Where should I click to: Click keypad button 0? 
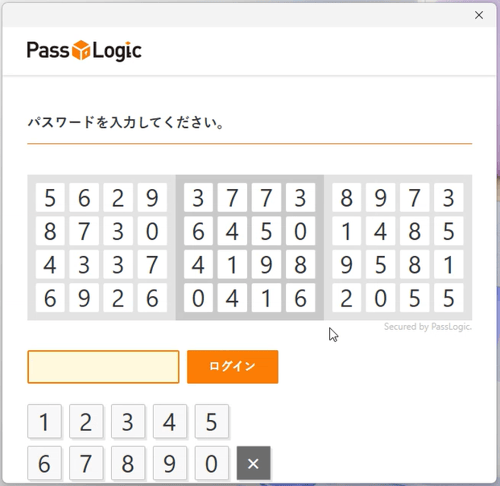[x=212, y=463]
